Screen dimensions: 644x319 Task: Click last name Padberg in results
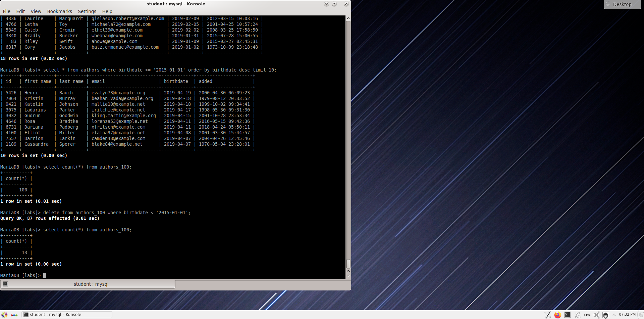tap(69, 127)
